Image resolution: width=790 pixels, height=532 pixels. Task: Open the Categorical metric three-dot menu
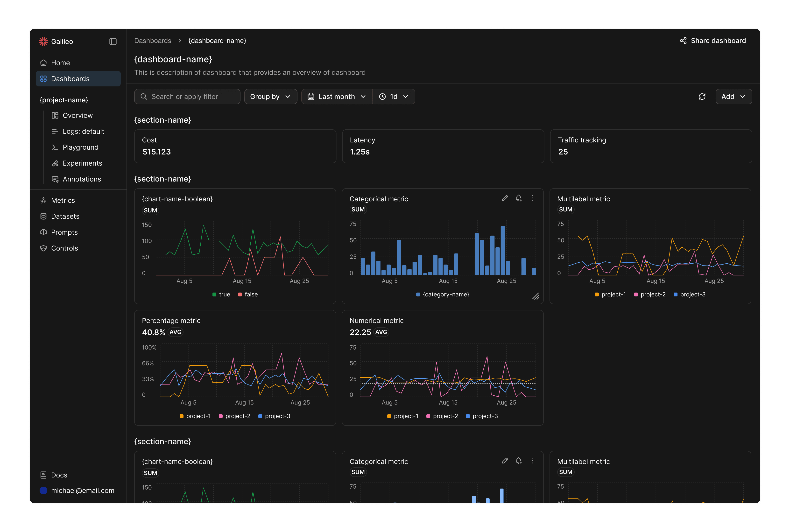tap(532, 198)
